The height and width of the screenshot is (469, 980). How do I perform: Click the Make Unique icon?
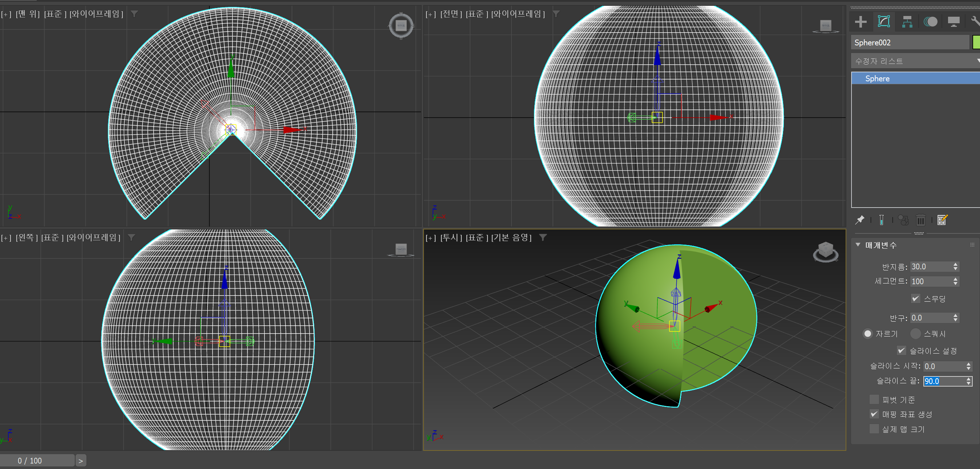pyautogui.click(x=903, y=220)
